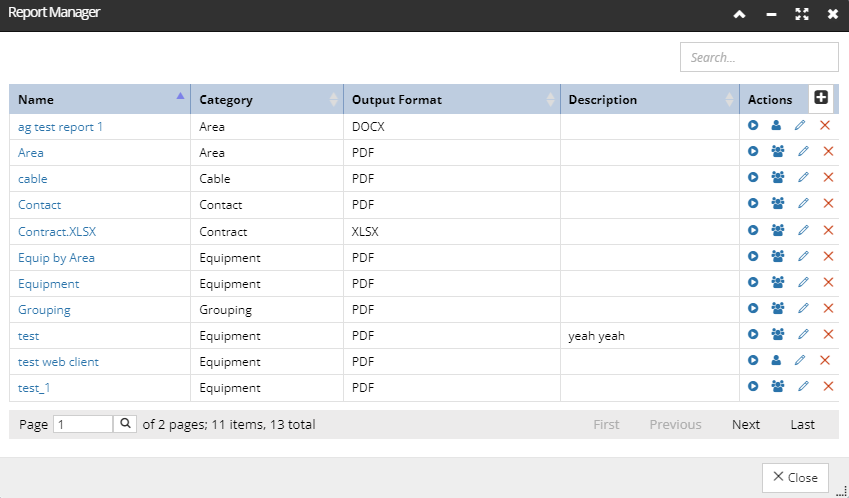Open the 'Equip by Area' report link

click(x=56, y=258)
